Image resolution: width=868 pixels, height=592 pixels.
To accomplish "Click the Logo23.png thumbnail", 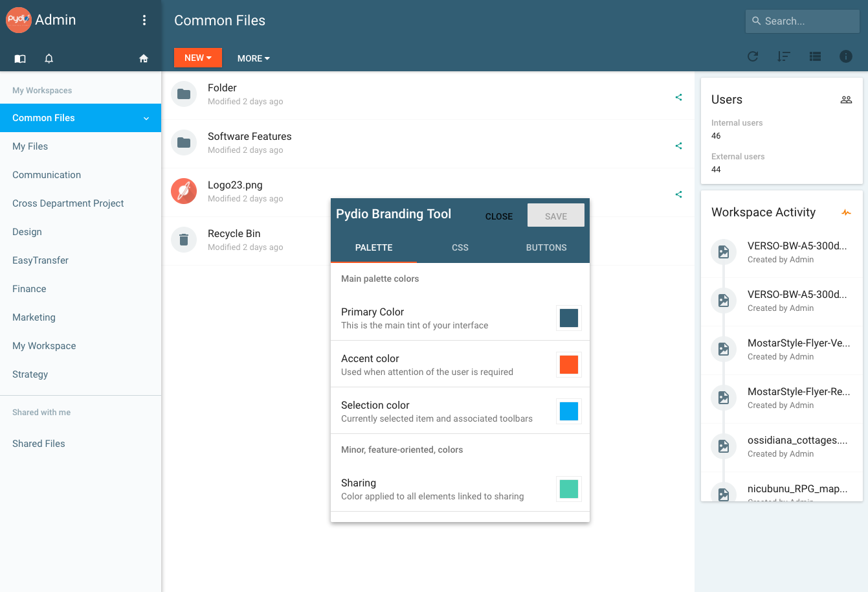I will point(184,191).
